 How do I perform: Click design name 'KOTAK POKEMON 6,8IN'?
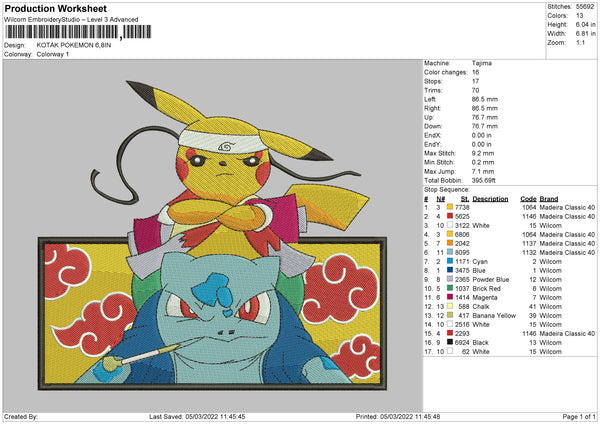click(x=74, y=45)
